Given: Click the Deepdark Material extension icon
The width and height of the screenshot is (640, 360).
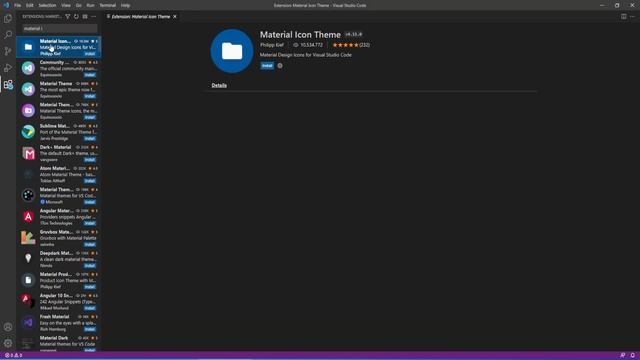Looking at the screenshot, I should point(28,259).
